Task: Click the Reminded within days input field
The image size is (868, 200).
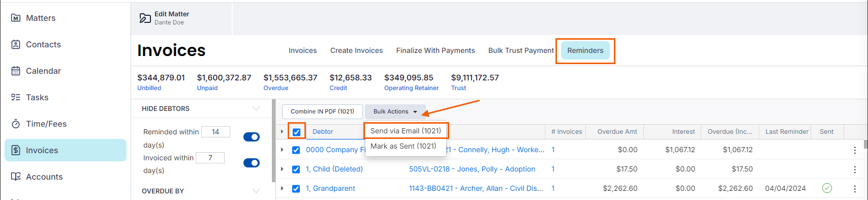Action: click(215, 132)
